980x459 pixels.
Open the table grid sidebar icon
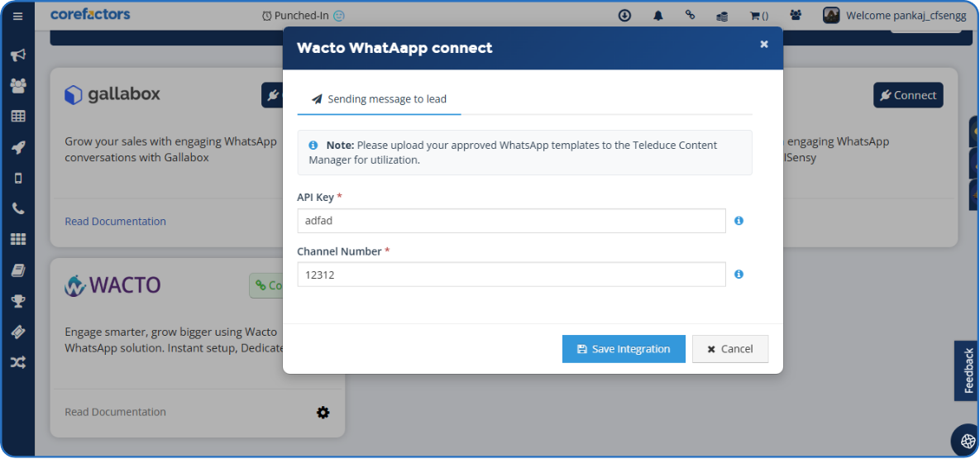18,117
